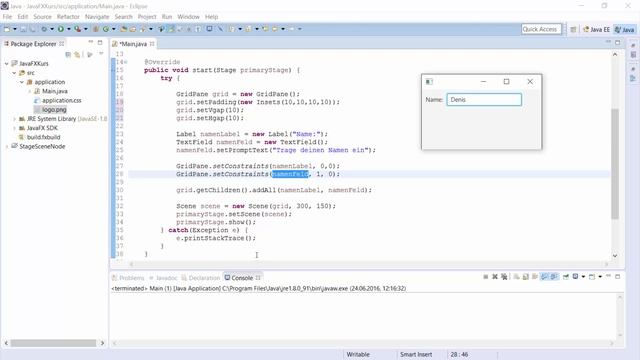Viewport: 640px width, 360px height.
Task: Open the Refactor menu
Action: tap(68, 17)
